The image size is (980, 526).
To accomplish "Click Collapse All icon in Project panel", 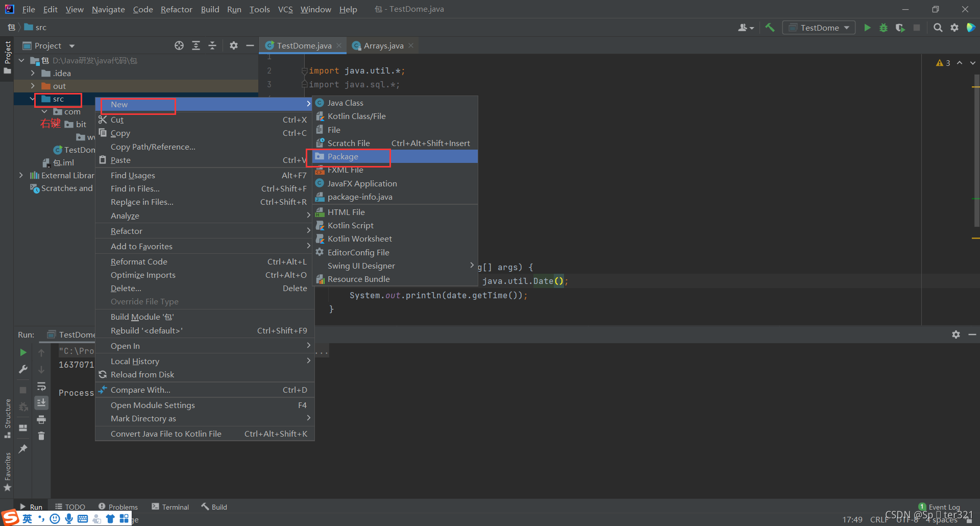I will 212,45.
